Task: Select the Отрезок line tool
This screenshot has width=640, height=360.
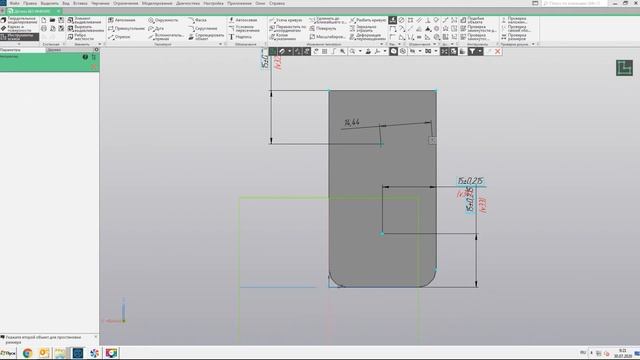Action: coord(119,37)
